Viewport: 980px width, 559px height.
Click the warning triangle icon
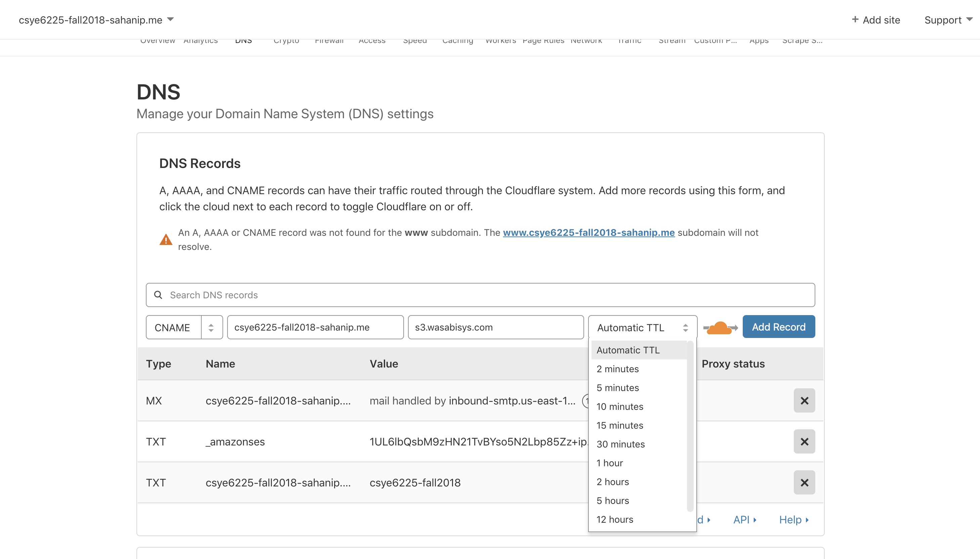166,240
